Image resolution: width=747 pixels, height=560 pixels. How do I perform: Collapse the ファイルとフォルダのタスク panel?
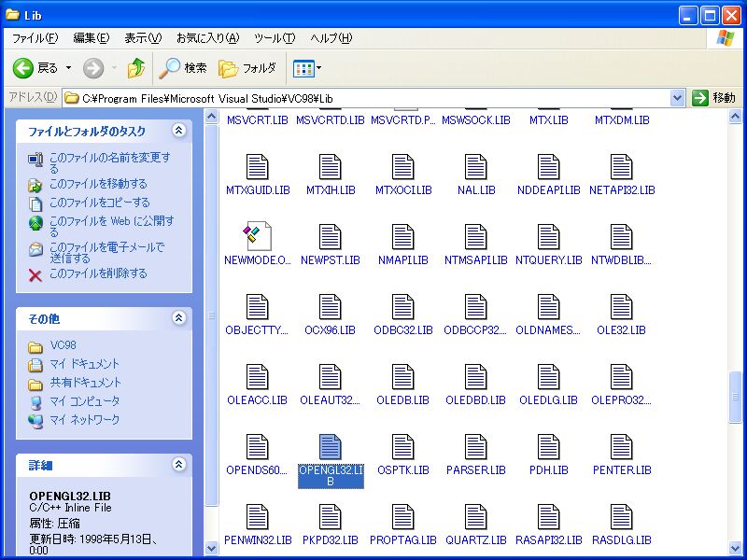[x=178, y=131]
